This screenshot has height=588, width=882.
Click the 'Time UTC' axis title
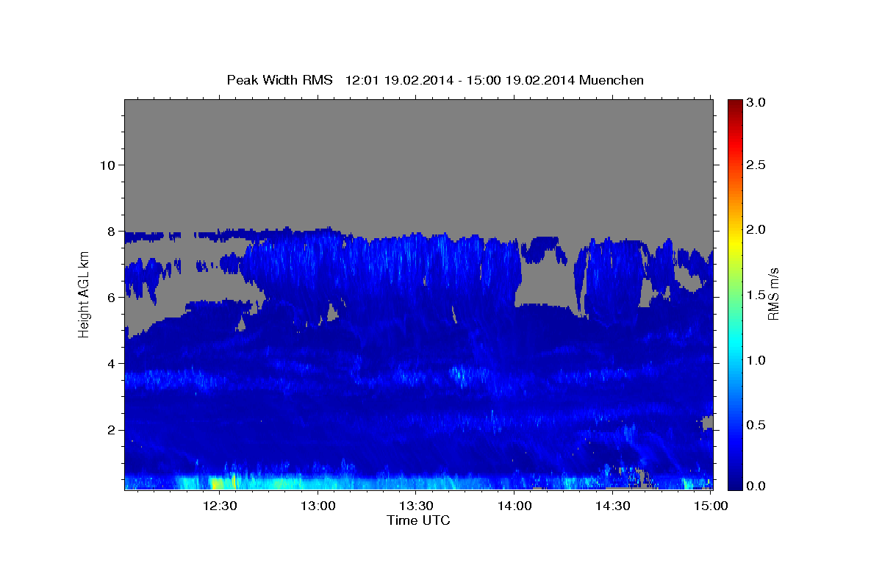coord(418,520)
